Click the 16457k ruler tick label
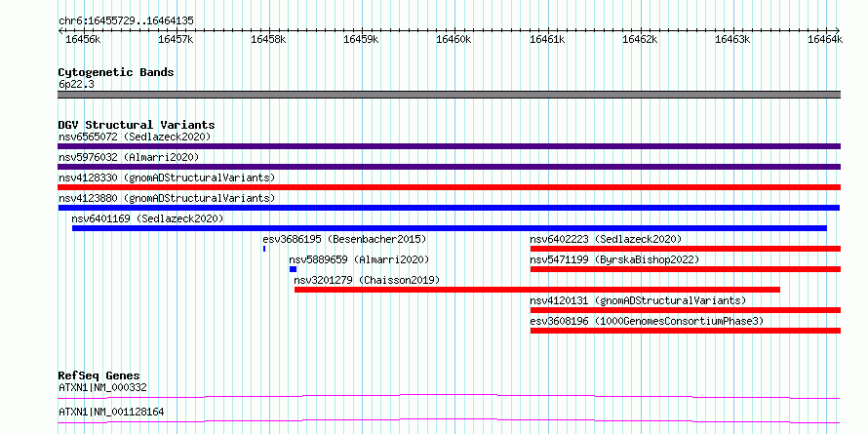This screenshot has height=434, width=868. coord(176,39)
